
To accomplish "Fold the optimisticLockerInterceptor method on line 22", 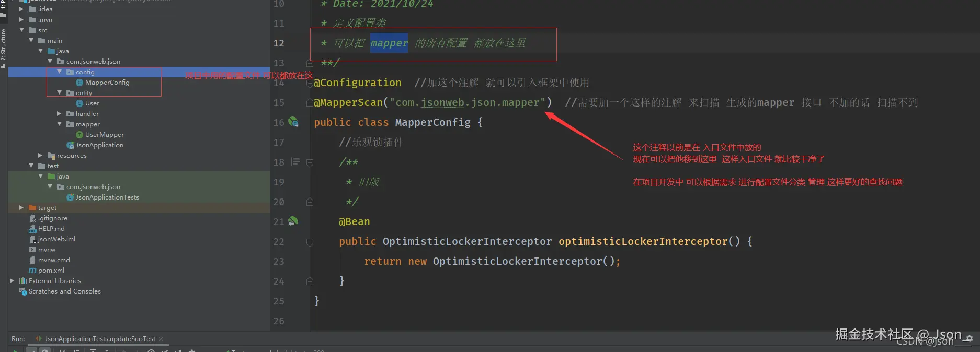I will click(310, 242).
